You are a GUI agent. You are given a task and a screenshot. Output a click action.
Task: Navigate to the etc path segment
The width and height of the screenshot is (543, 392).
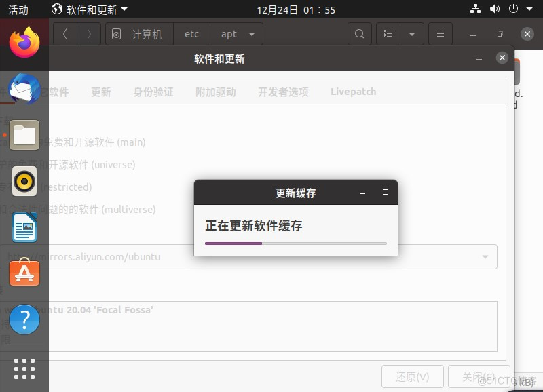point(191,34)
